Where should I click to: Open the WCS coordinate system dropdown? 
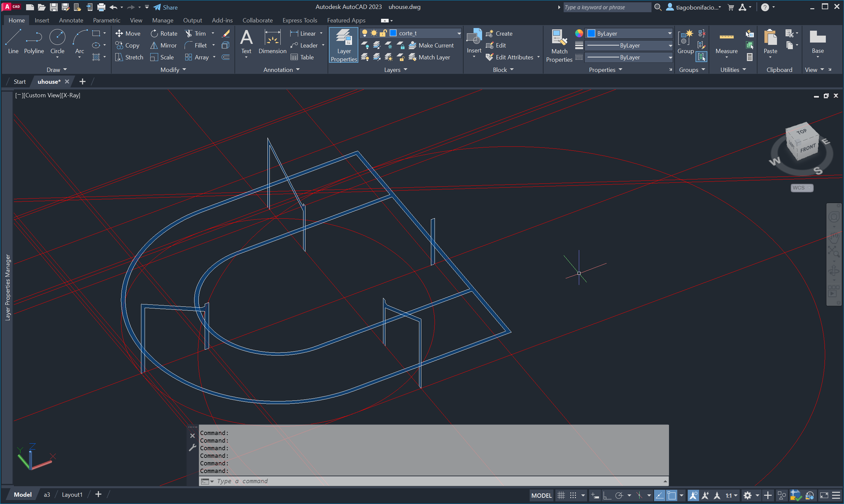(x=801, y=187)
